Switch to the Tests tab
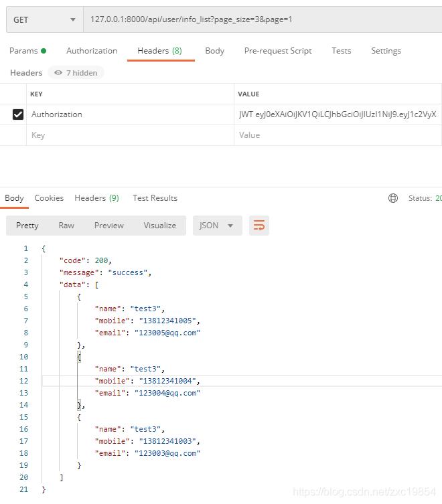The image size is (442, 504). (x=342, y=51)
